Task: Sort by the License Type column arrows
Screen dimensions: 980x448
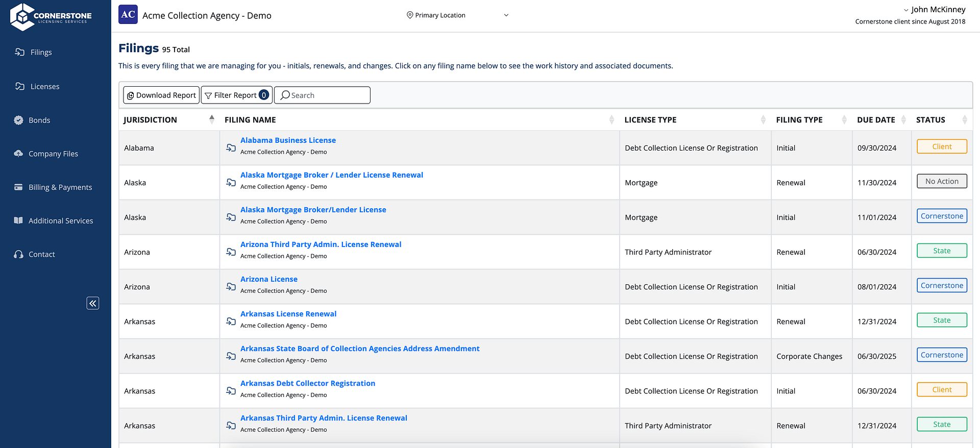Action: point(763,119)
